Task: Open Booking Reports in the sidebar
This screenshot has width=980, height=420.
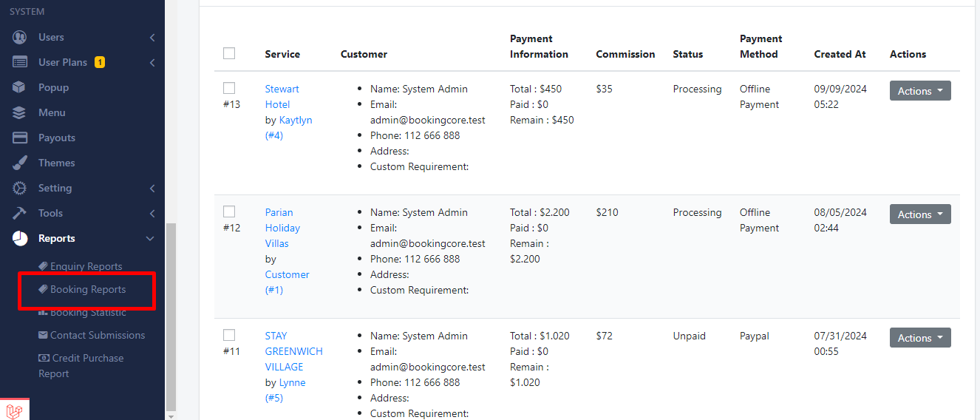Action: click(87, 289)
